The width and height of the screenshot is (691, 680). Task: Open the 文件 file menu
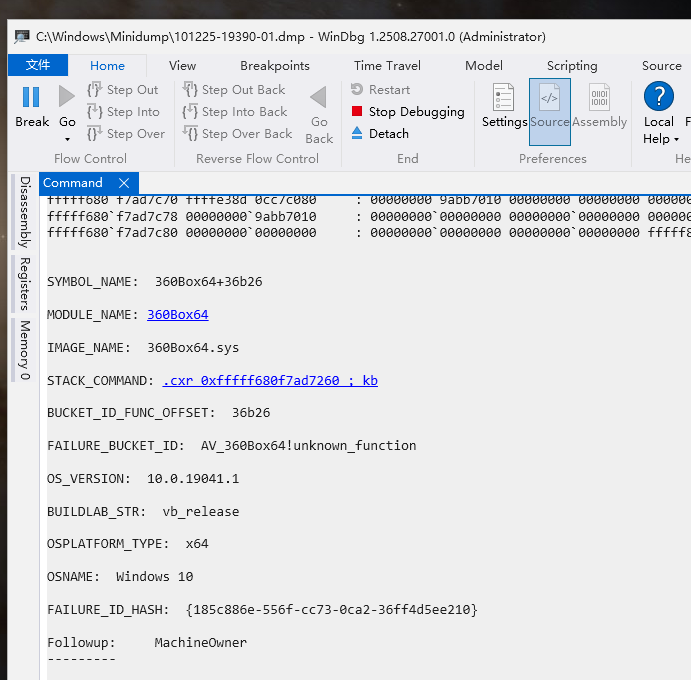(x=38, y=65)
